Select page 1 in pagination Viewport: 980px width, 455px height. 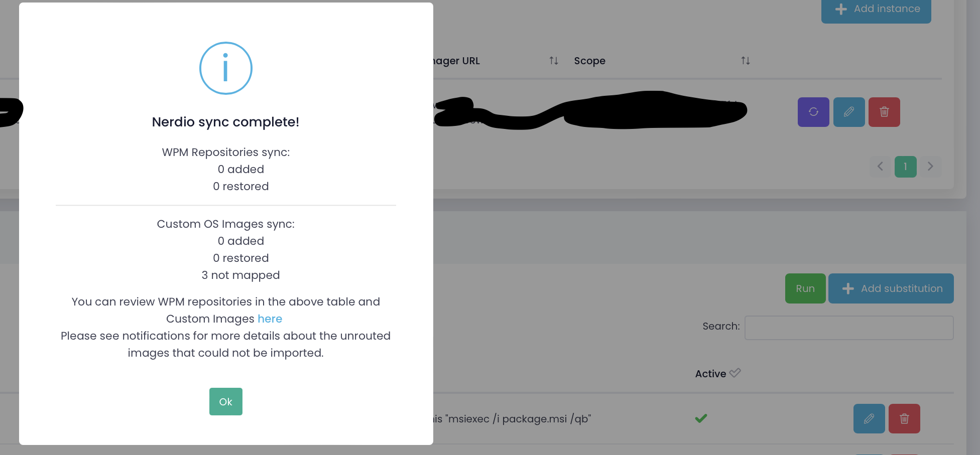coord(905,167)
